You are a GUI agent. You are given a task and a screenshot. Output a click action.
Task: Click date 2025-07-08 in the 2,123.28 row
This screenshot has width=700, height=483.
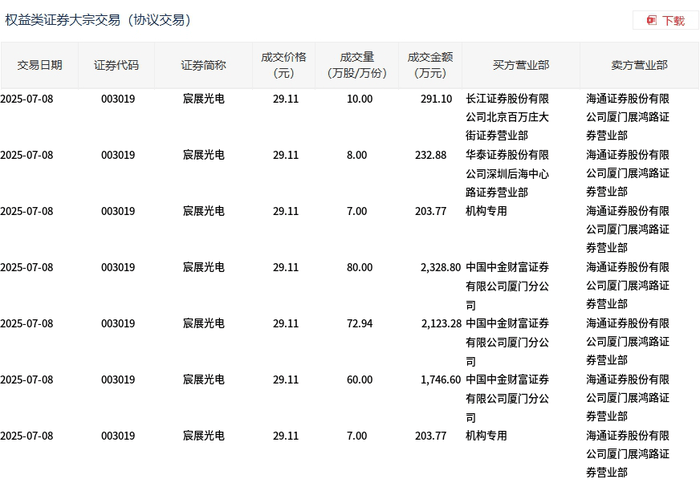click(27, 324)
